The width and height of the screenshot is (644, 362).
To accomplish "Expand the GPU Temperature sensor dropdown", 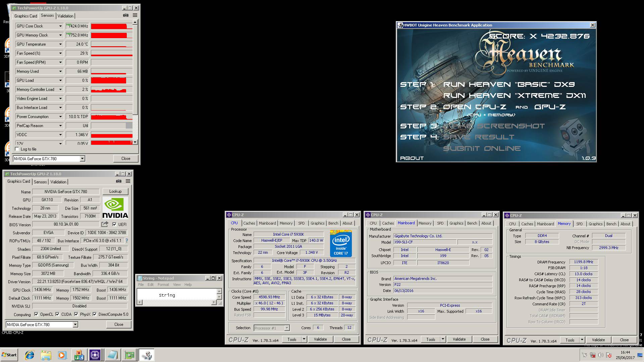I will 60,44.
